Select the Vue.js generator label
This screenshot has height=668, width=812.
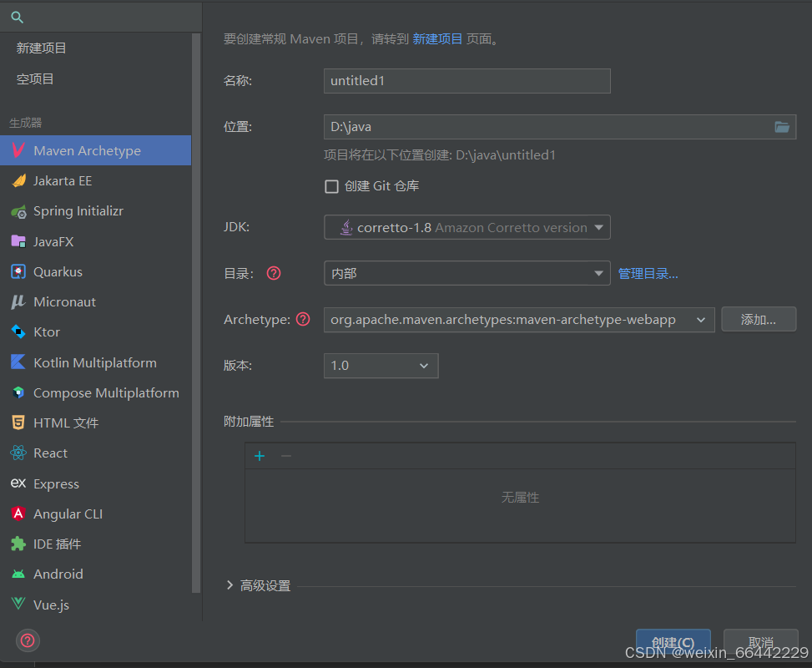pyautogui.click(x=51, y=605)
